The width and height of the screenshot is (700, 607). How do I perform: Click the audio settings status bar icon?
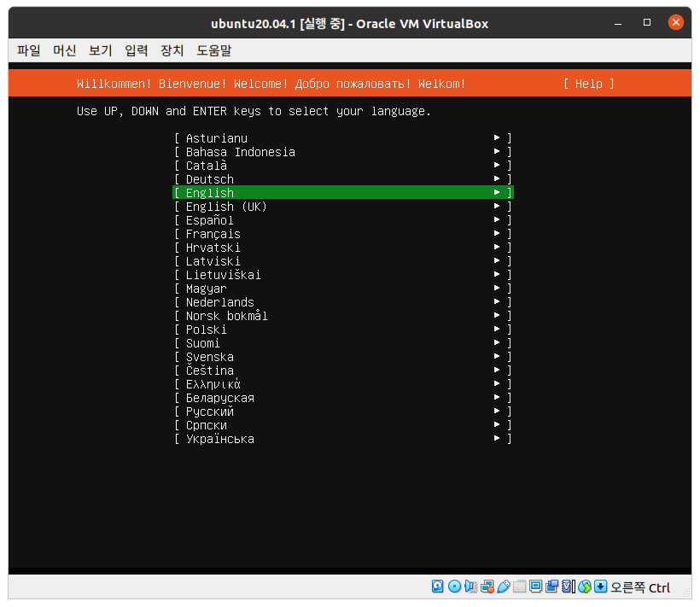click(x=470, y=587)
